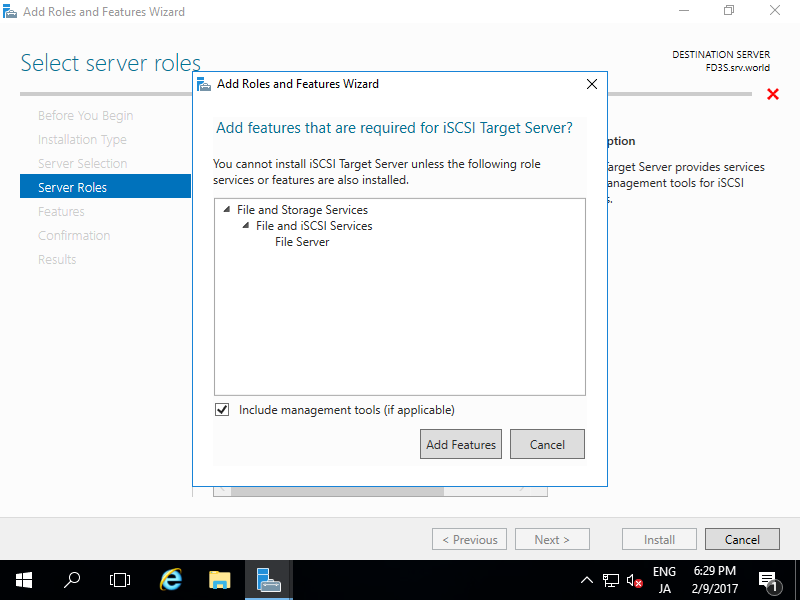Open Windows Start menu
Image resolution: width=800 pixels, height=600 pixels.
click(24, 580)
